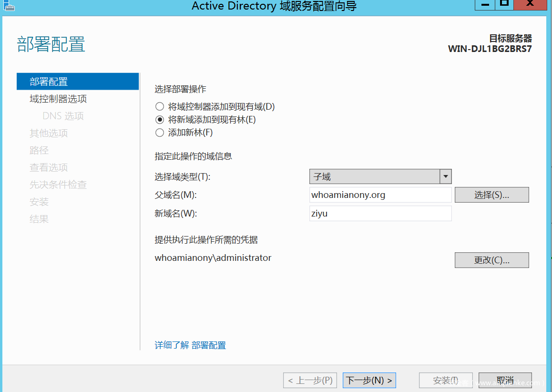Open the DNS 选项 step in sidebar
The image size is (552, 392).
pos(63,116)
